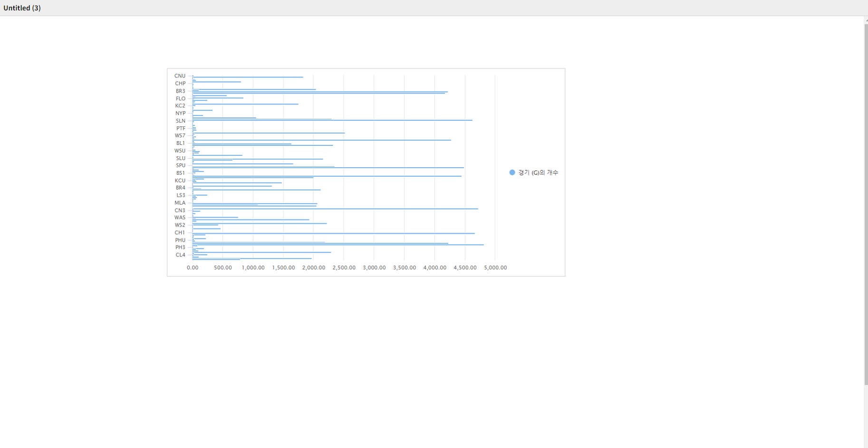Click the WSU axis label

[x=180, y=151]
